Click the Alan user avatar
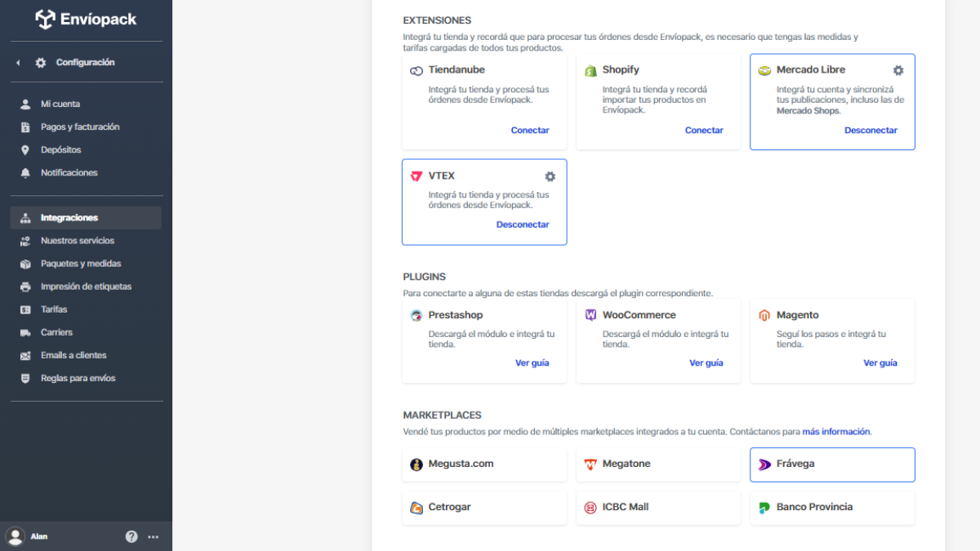Viewport: 980px width, 551px height. (x=15, y=536)
